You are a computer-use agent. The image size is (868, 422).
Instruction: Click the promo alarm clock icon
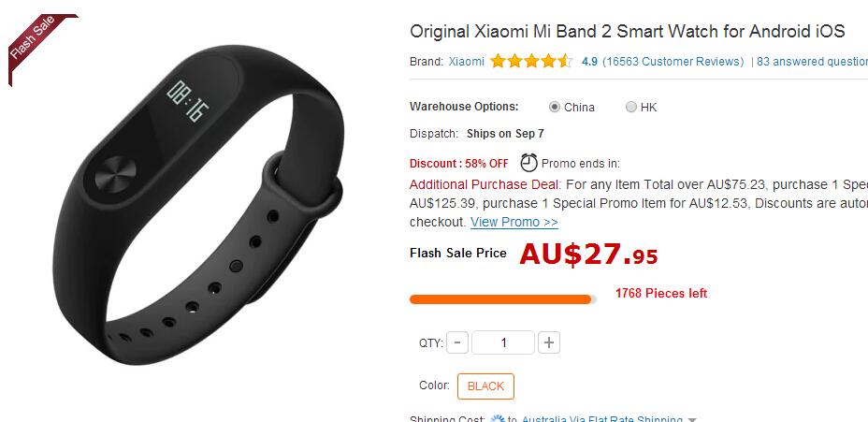coord(528,162)
